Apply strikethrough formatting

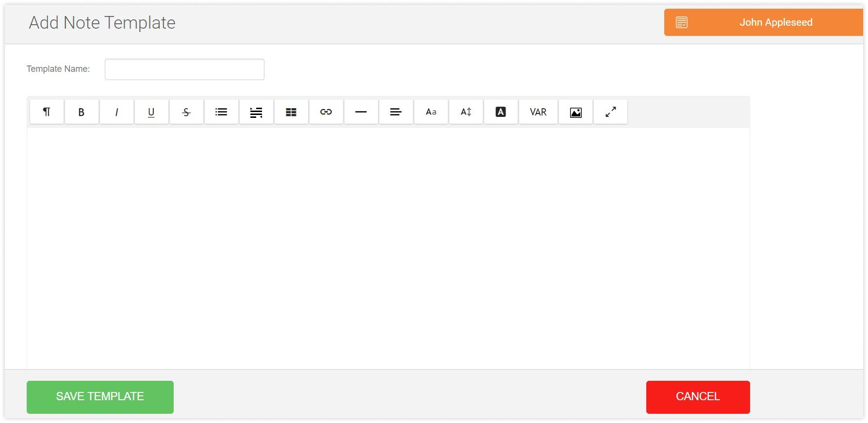click(186, 112)
